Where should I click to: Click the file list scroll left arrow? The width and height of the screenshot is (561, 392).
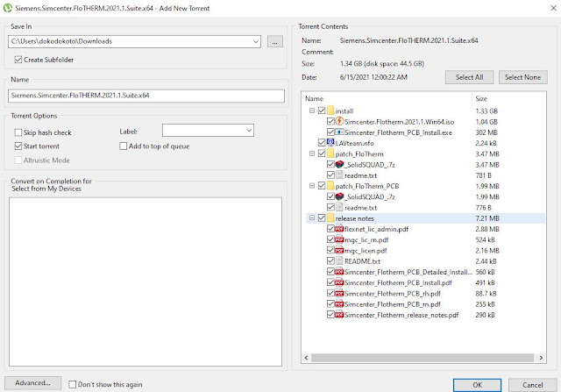point(306,358)
